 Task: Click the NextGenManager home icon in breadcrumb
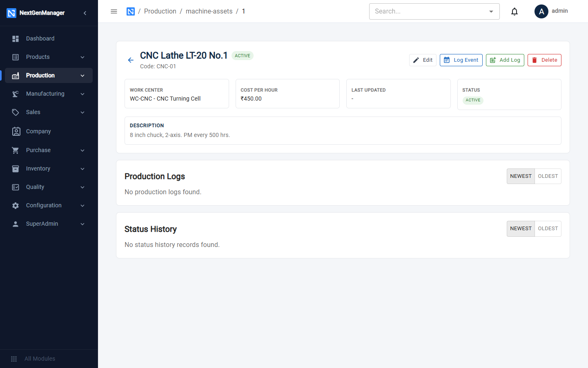pyautogui.click(x=131, y=11)
